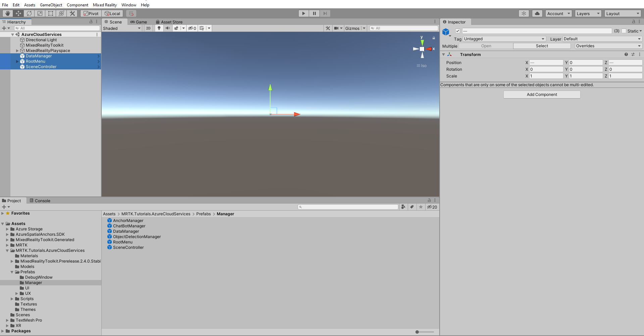Open the prefab Overrides dropdown
The height and width of the screenshot is (336, 644).
(608, 46)
